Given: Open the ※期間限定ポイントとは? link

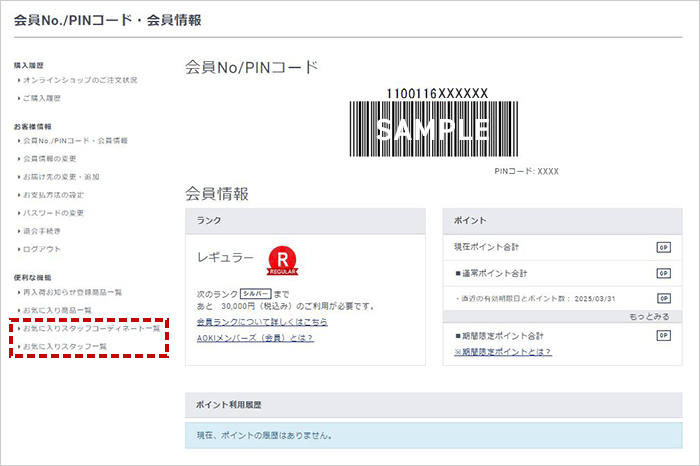Looking at the screenshot, I should pyautogui.click(x=503, y=352).
